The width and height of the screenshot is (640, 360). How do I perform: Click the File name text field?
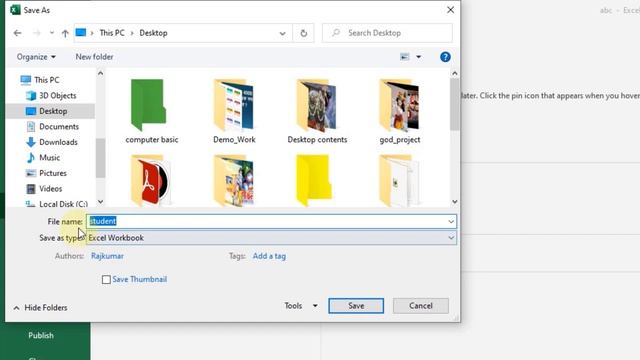(x=267, y=221)
